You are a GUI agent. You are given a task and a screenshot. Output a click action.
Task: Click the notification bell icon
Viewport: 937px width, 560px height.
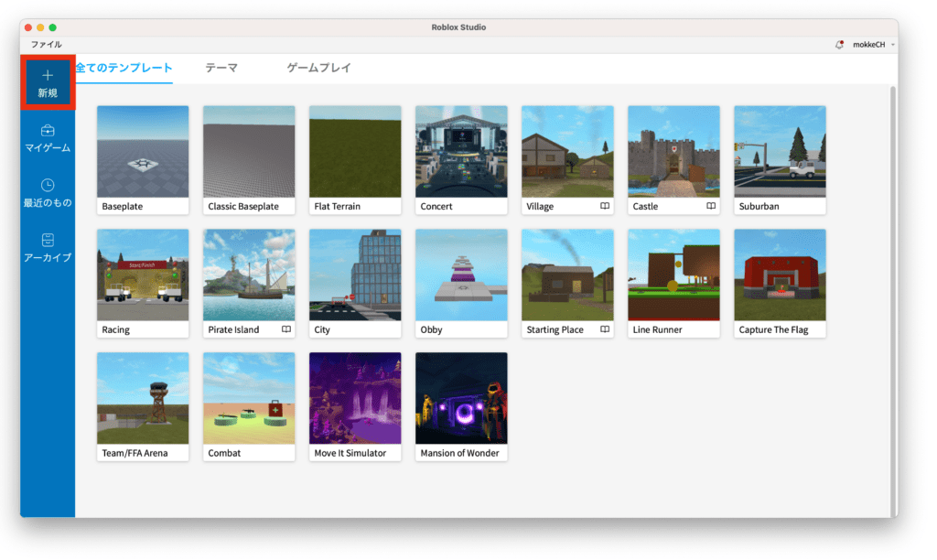click(839, 45)
